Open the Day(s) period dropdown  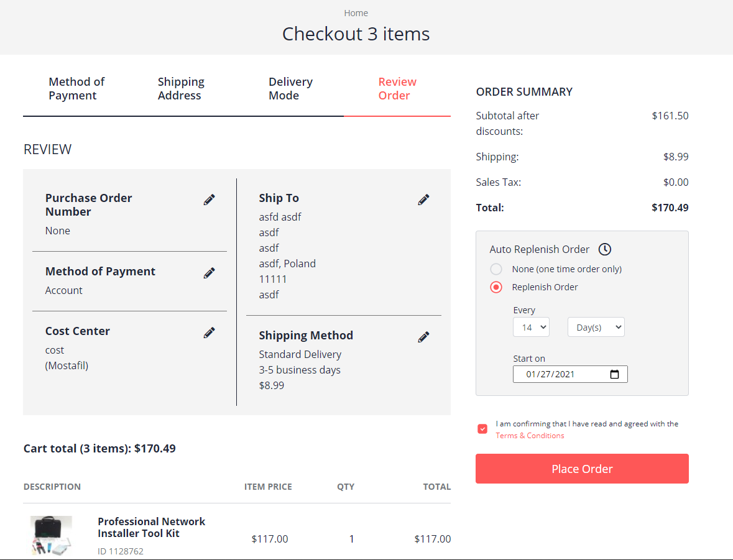pos(596,327)
